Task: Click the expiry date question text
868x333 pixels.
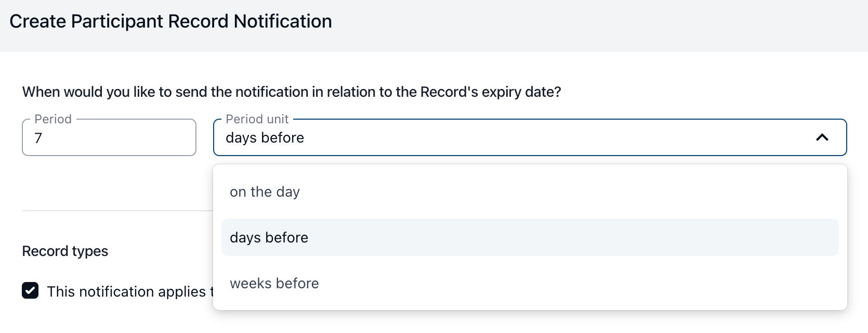Action: tap(292, 92)
